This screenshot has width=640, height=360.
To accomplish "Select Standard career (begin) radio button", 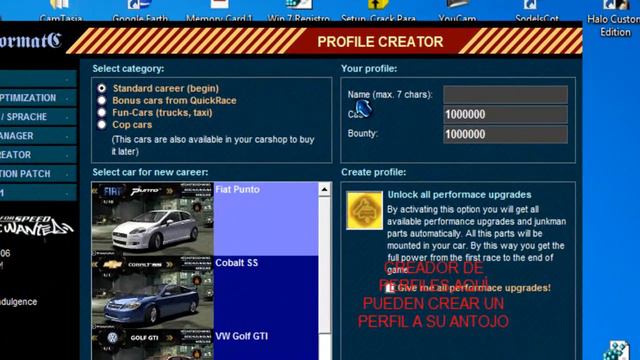I will 102,88.
